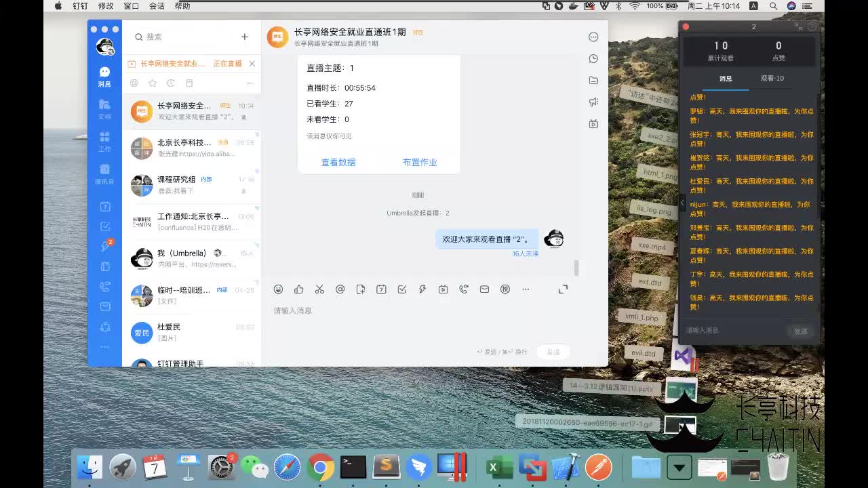Open Google Chrome from the Dock

pos(321,467)
